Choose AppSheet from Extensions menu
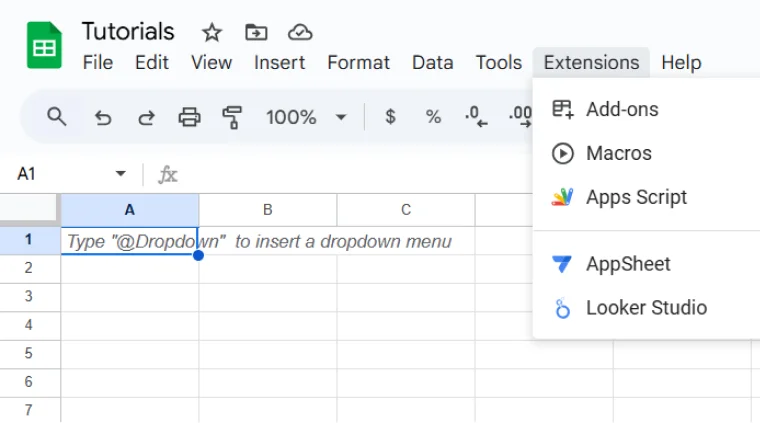Screen dimensions: 760x423 click(x=646, y=264)
